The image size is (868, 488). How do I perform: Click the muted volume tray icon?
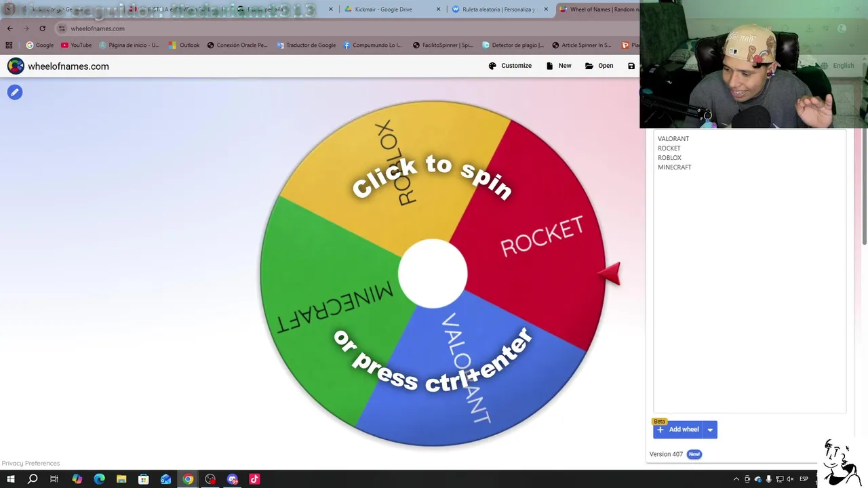pos(790,479)
